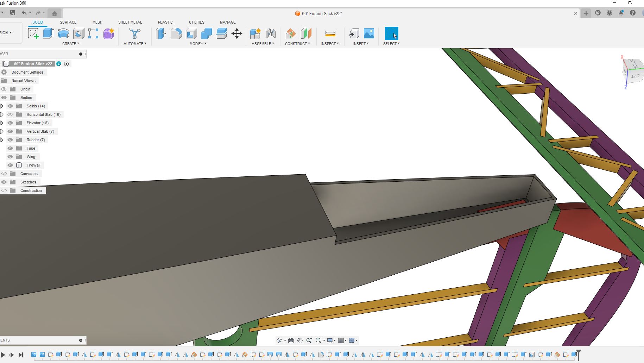Click the Fillet tool in Modify
The height and width of the screenshot is (363, 644).
pos(176,34)
